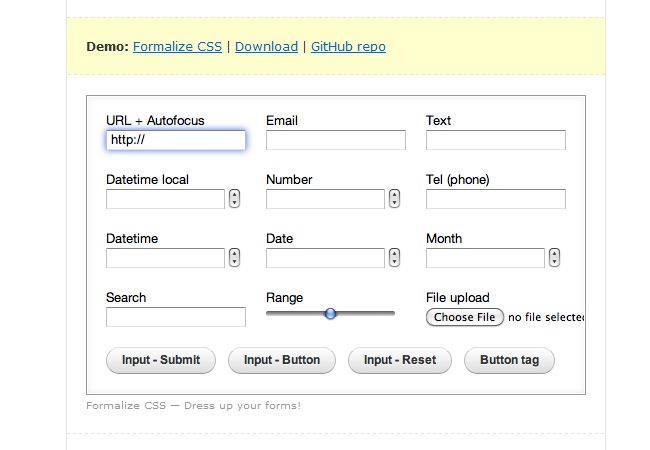Click inside the Month input field
The width and height of the screenshot is (650, 450).
[x=485, y=258]
